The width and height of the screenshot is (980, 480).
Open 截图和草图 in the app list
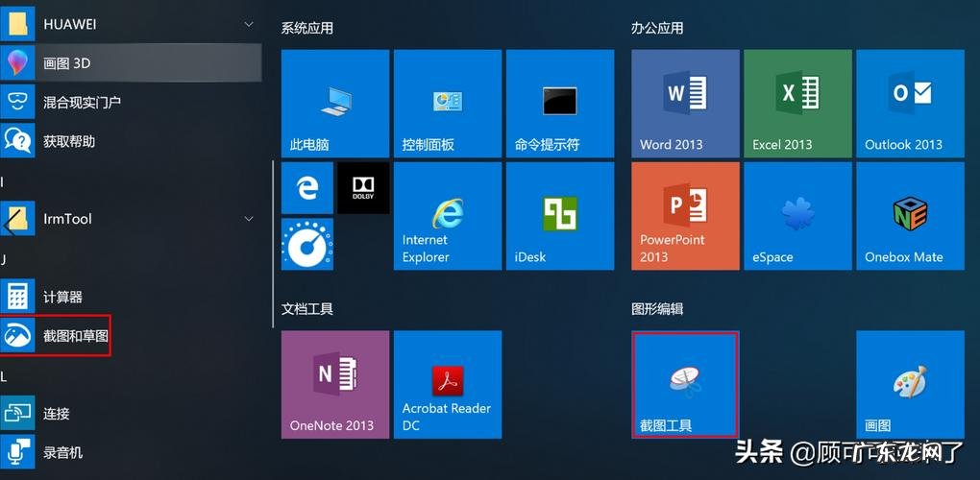(131, 336)
